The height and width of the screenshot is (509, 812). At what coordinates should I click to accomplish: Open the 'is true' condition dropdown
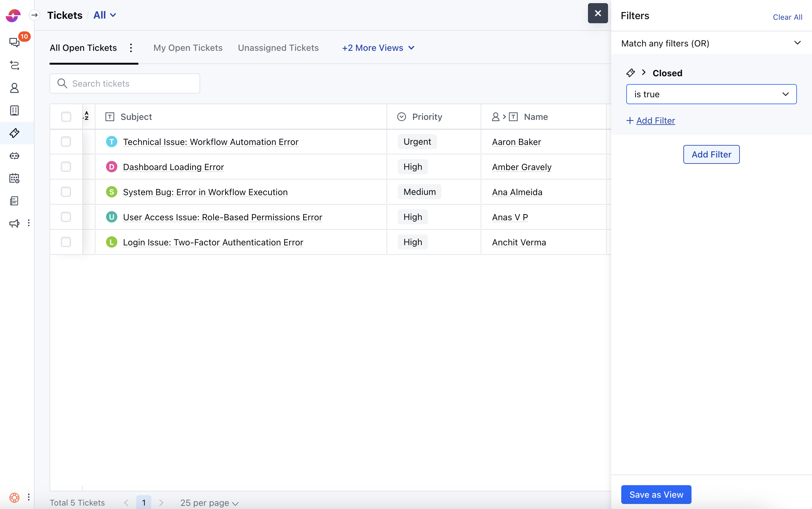coord(711,94)
